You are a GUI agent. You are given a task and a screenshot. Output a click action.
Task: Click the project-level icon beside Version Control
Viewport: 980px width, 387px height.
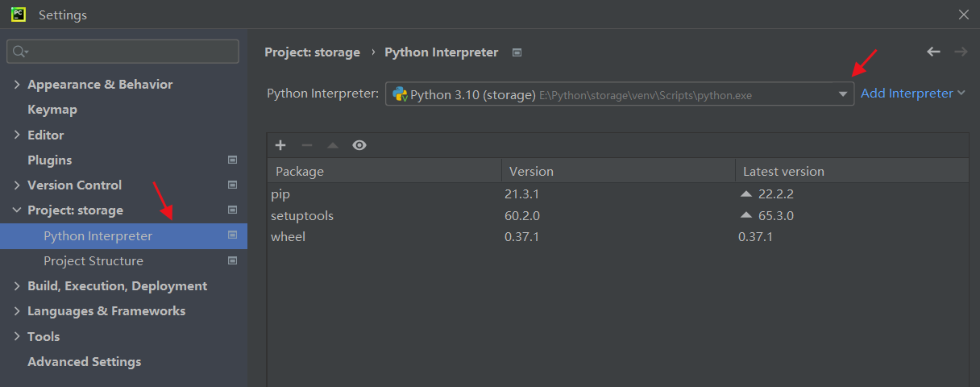233,185
